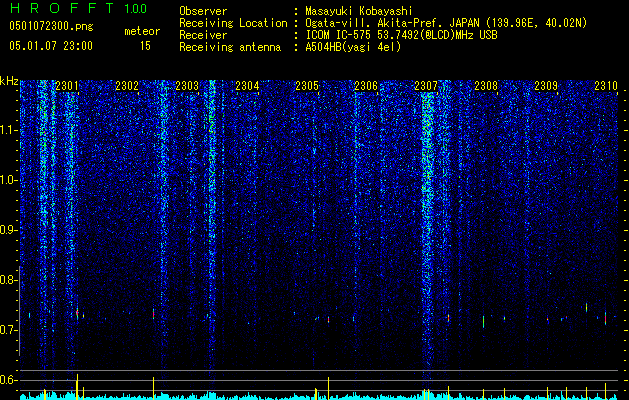The height and width of the screenshot is (400, 629).
Task: Click the 0.8 kHz axis label
Action: 9,280
